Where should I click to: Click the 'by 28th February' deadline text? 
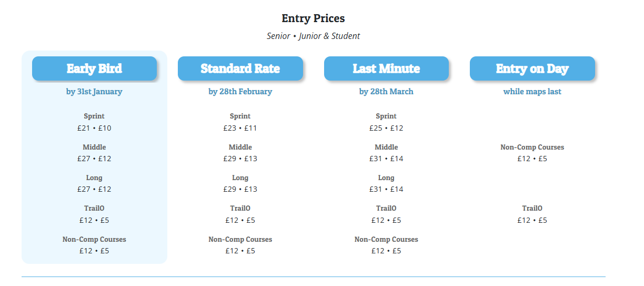240,92
